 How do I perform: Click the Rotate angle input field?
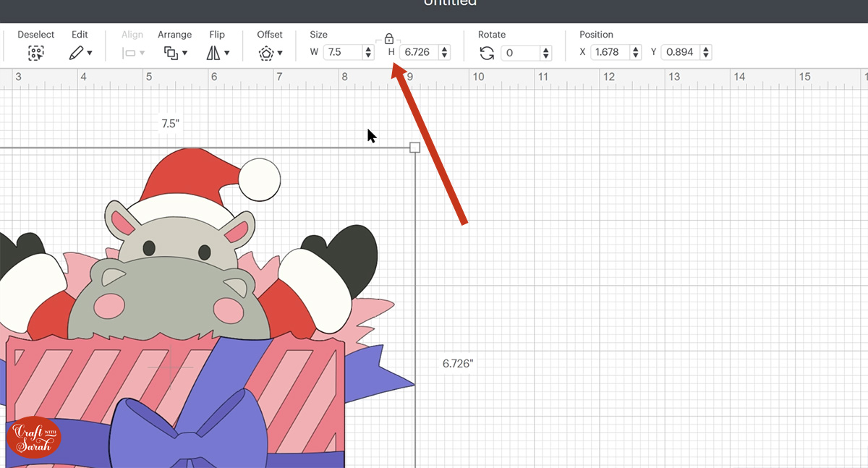pos(521,53)
